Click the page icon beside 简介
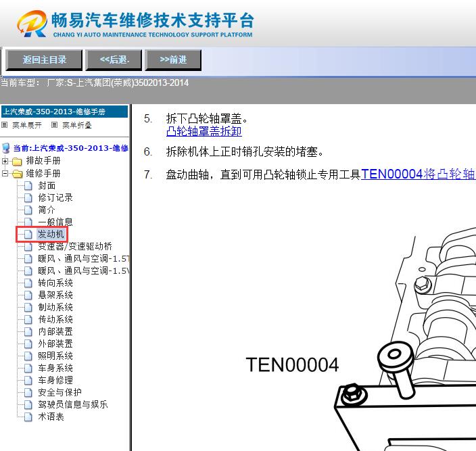 point(28,210)
